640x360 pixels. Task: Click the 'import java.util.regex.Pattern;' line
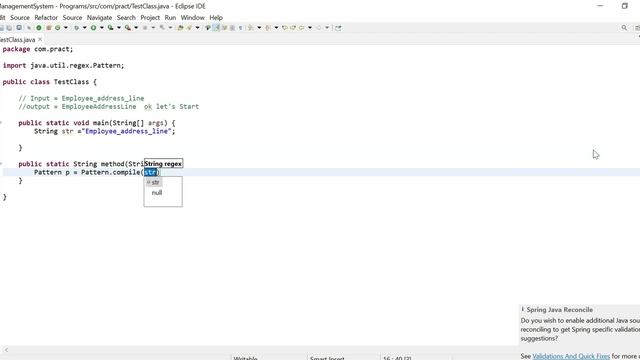[x=63, y=65]
